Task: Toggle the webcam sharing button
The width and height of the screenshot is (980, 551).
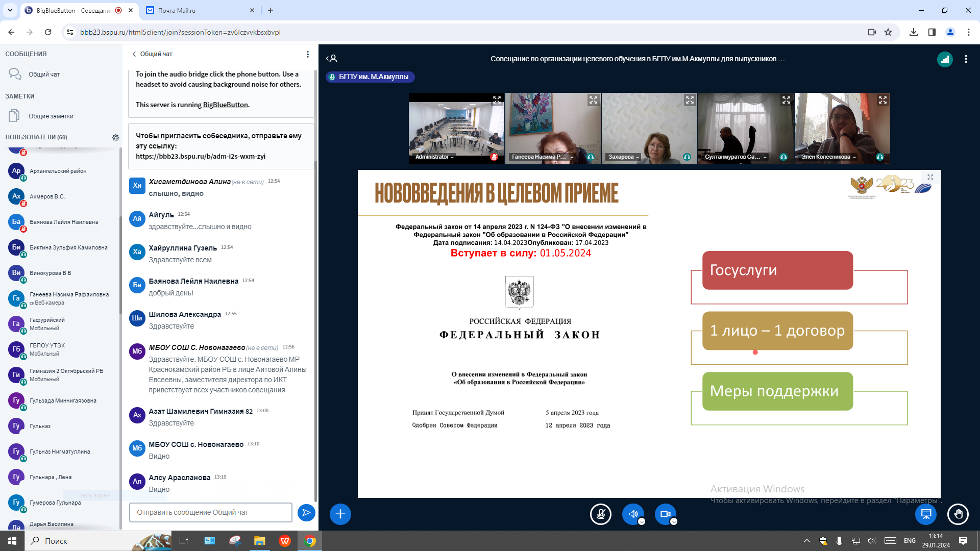Action: (x=665, y=514)
